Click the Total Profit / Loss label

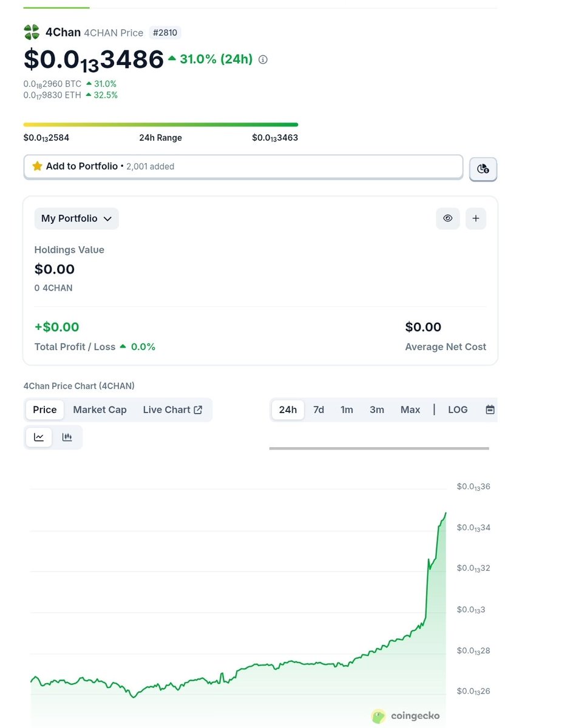point(75,347)
